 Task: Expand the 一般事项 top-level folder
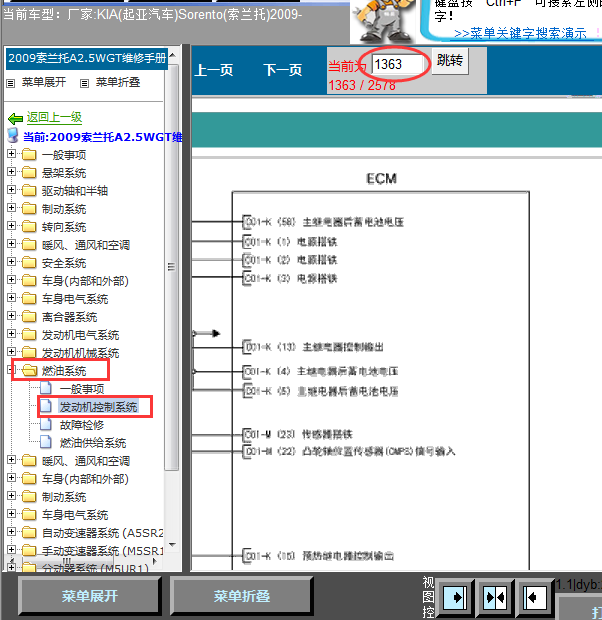[x=11, y=154]
